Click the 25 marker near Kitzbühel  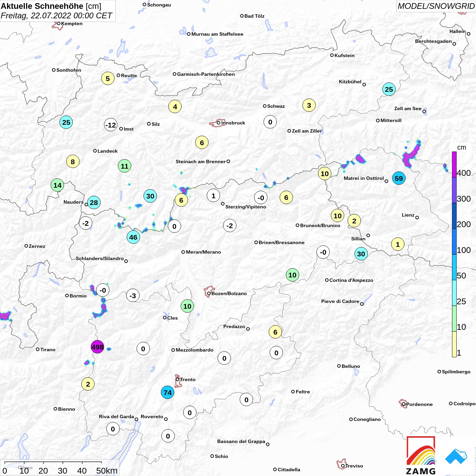coord(389,89)
